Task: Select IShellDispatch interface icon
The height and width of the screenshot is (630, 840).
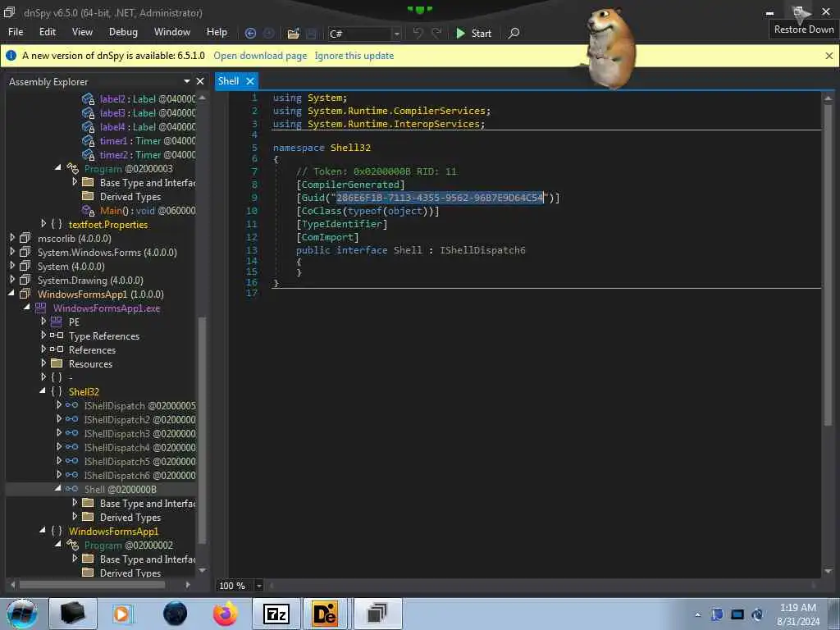Action: pyautogui.click(x=72, y=405)
